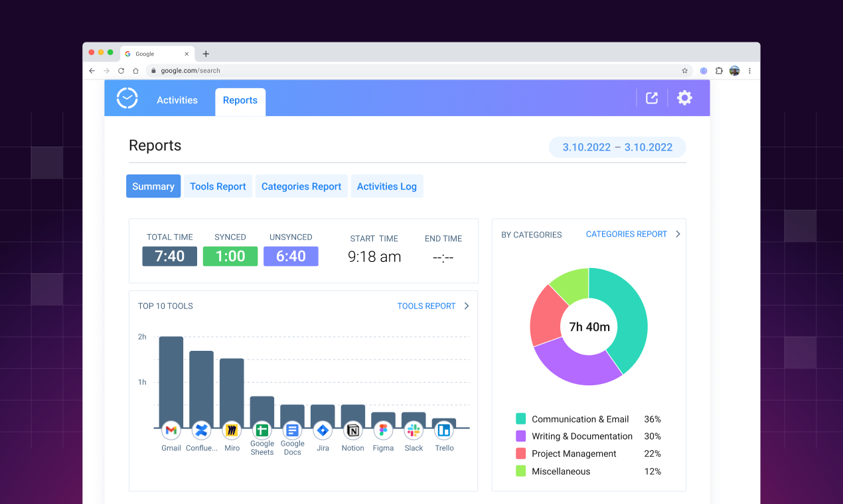843x504 pixels.
Task: Click teal Communication & Email legend swatch
Action: click(x=521, y=419)
